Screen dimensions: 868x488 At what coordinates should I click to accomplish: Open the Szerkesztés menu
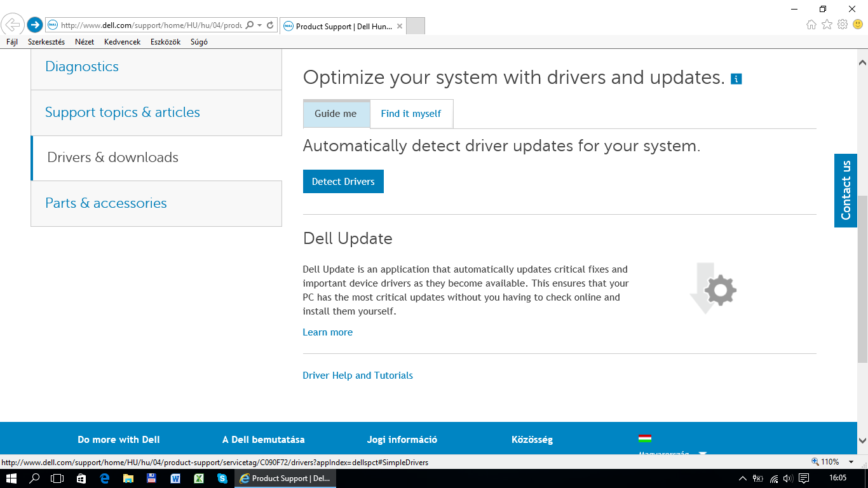pos(46,42)
